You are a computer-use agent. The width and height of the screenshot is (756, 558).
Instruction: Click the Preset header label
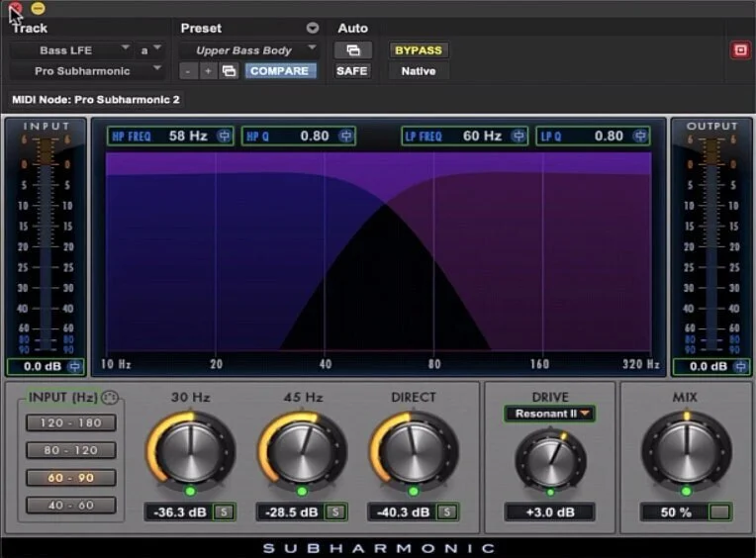[x=201, y=28]
